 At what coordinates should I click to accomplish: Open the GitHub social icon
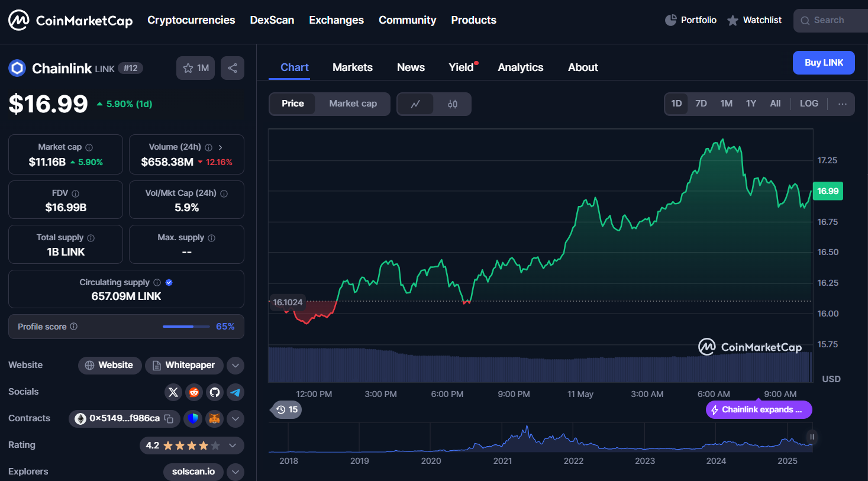(215, 392)
